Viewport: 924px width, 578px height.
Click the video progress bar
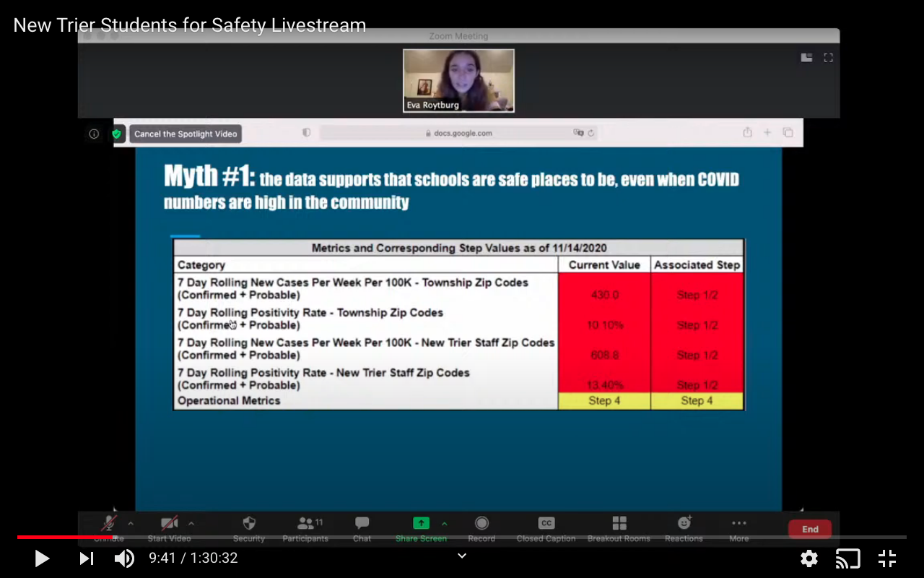tap(462, 537)
